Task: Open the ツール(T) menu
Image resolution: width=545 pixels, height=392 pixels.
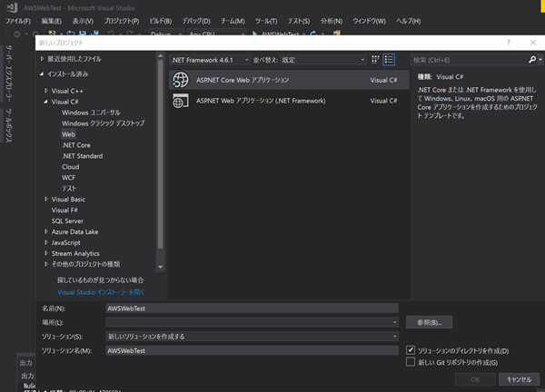Action: pos(266,21)
